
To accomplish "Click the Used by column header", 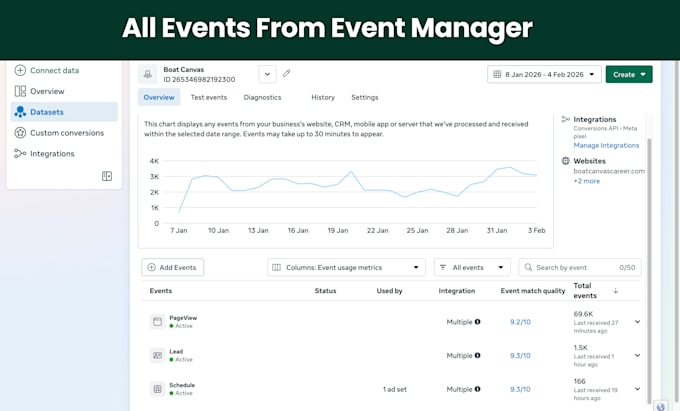I will click(389, 291).
